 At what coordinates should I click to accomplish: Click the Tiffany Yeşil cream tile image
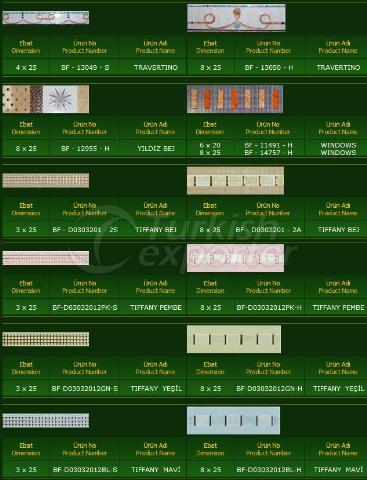(234, 339)
